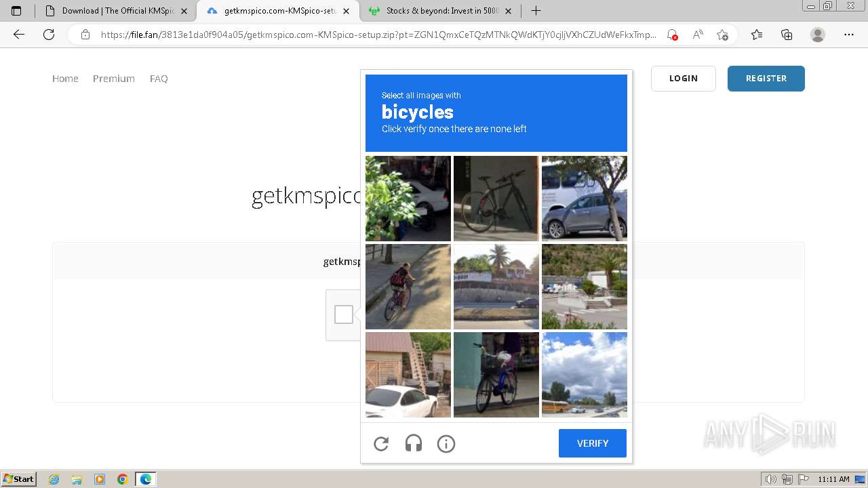Click the file.fan address bar URL
This screenshot has width=868, height=488.
(x=378, y=35)
